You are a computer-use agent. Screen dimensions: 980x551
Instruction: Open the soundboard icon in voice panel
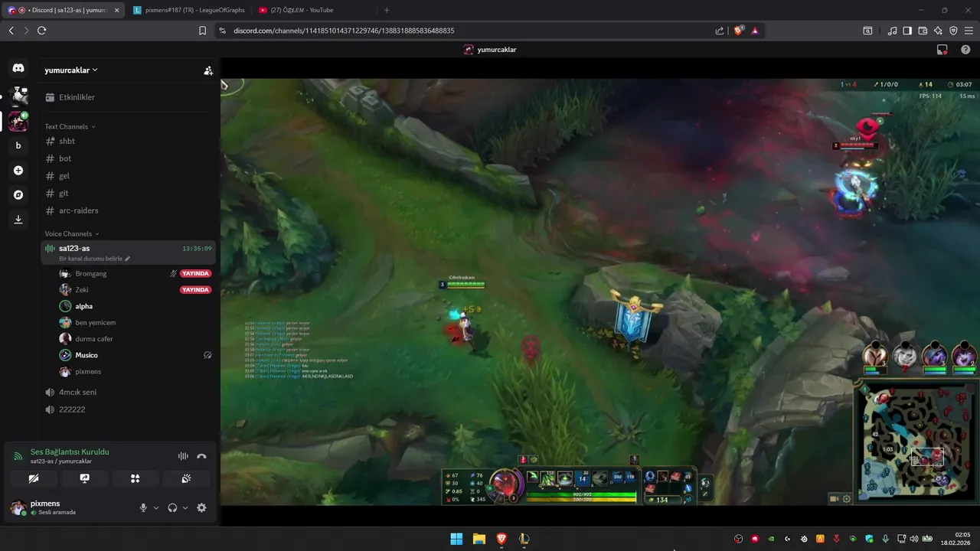tap(186, 478)
